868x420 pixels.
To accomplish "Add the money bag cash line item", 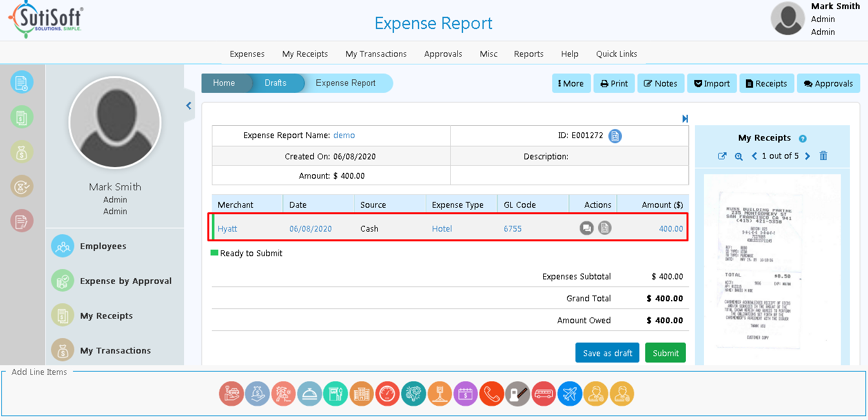I will pyautogui.click(x=257, y=394).
